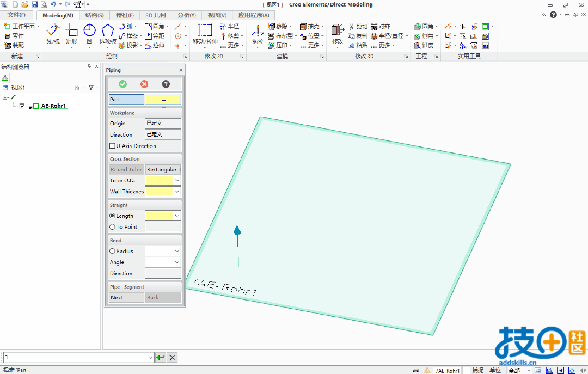Open the 选项板 palette tool
Image resolution: width=588 pixels, height=374 pixels.
point(108,34)
